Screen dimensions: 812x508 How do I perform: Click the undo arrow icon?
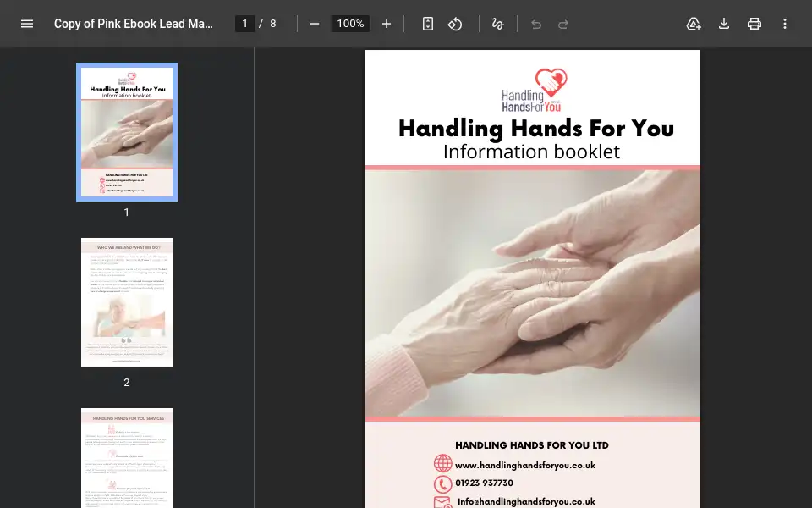pyautogui.click(x=536, y=24)
